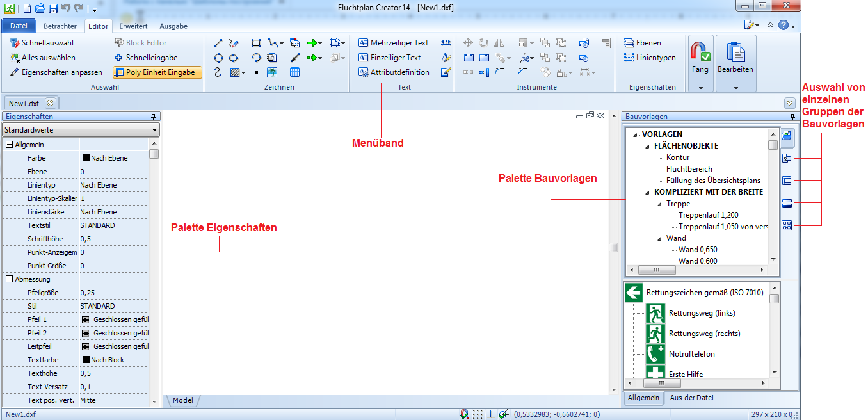Collapse the Treppe tree node
This screenshot has width=868, height=420.
pyautogui.click(x=660, y=204)
